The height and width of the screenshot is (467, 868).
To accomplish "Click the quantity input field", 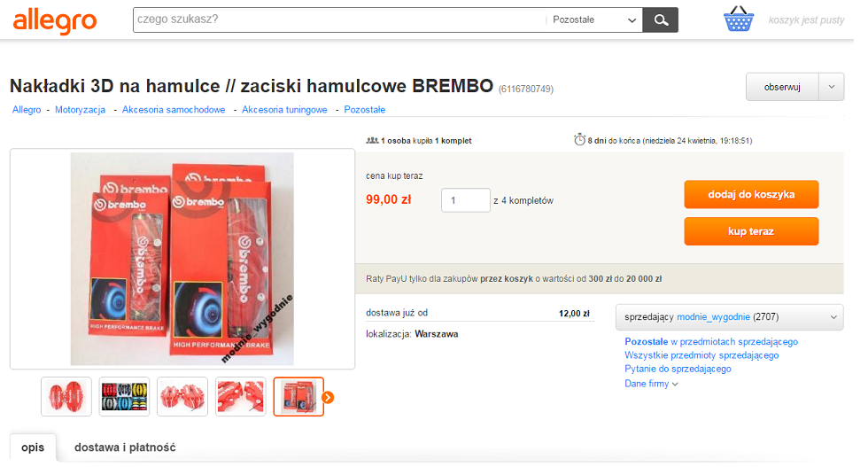I will pos(465,200).
